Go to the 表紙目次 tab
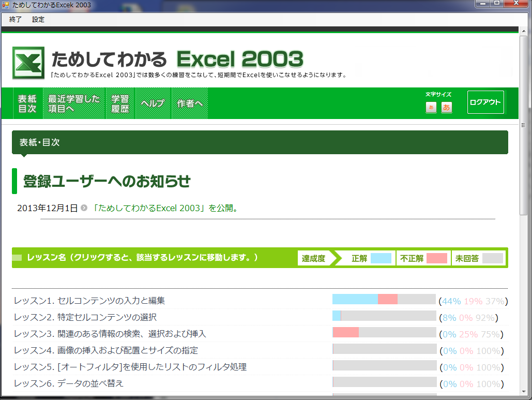This screenshot has width=532, height=400. coord(27,103)
